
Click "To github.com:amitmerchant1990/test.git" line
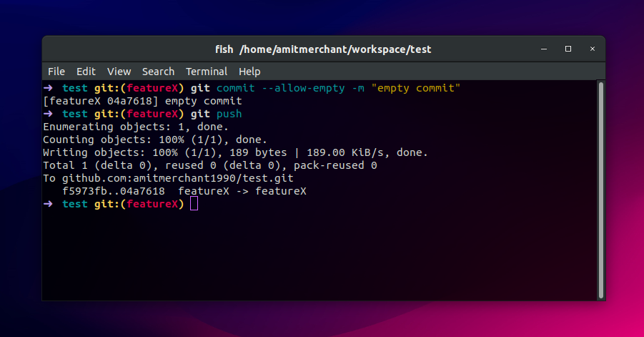[169, 178]
